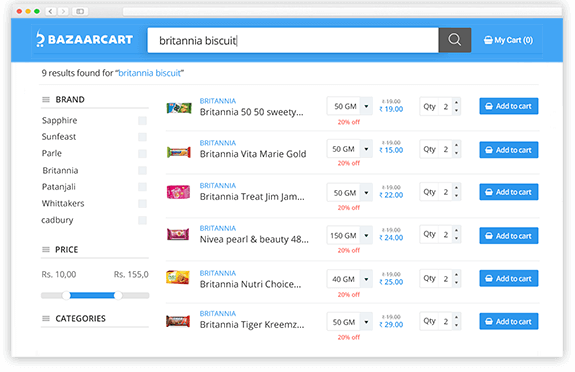Check the Patanjali brand checkbox

[x=143, y=187]
